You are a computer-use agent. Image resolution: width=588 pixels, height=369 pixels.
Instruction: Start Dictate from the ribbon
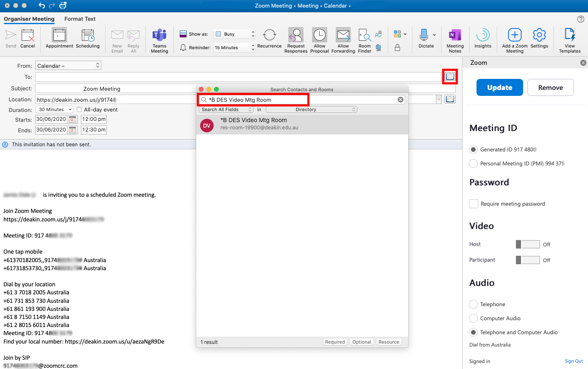pos(424,36)
